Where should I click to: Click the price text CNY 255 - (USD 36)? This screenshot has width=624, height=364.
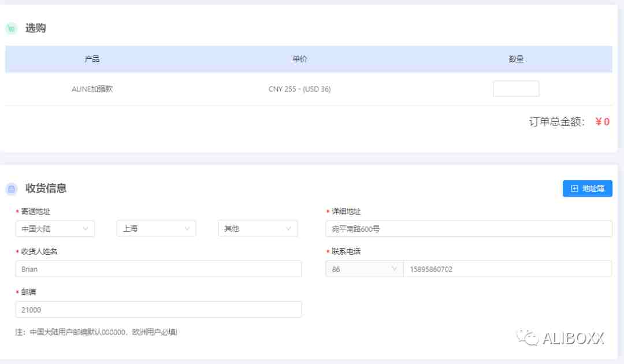pos(300,89)
